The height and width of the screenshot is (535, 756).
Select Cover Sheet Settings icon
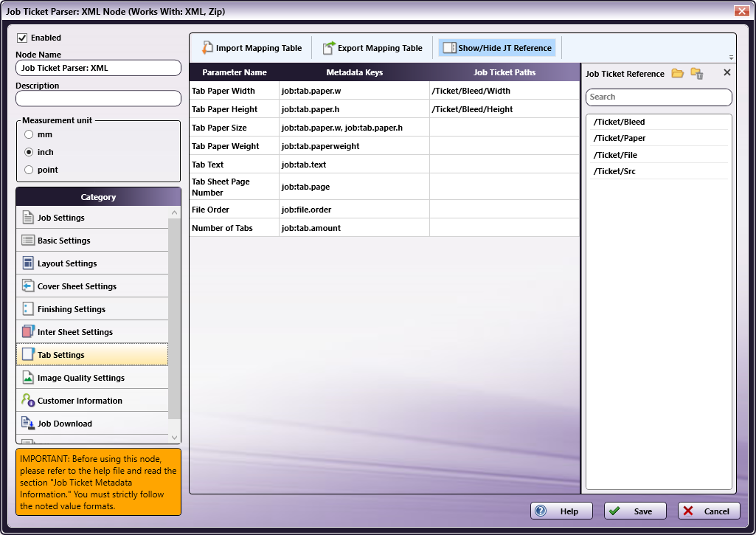(28, 286)
